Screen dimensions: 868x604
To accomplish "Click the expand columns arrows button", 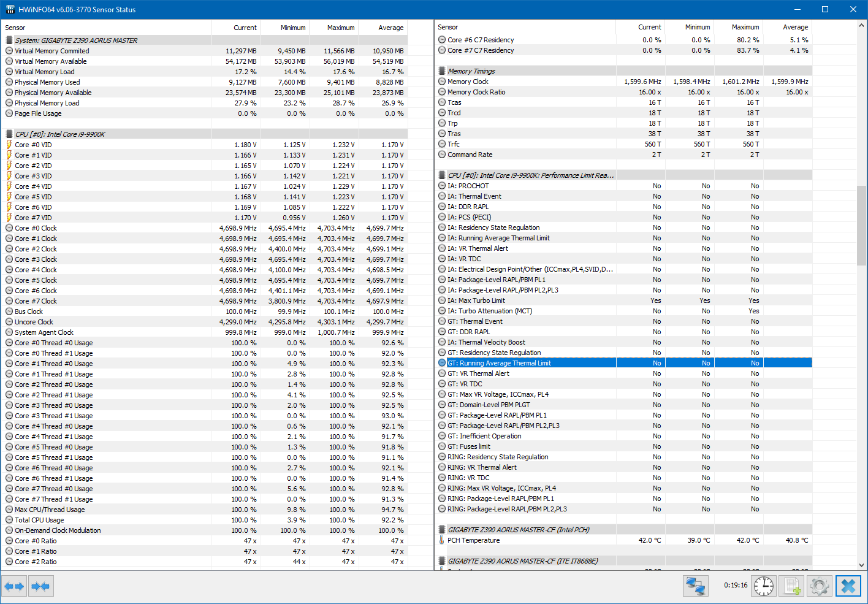I will pyautogui.click(x=14, y=586).
